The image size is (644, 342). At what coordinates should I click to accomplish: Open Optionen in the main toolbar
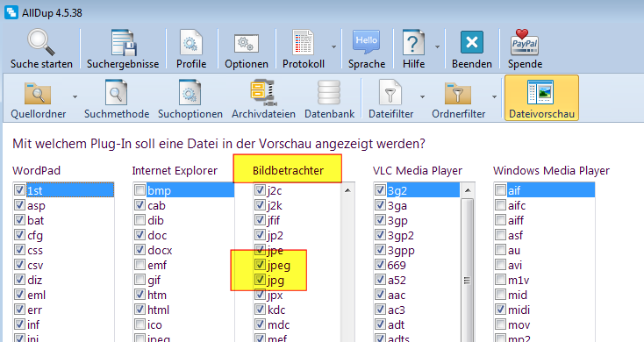tap(246, 49)
